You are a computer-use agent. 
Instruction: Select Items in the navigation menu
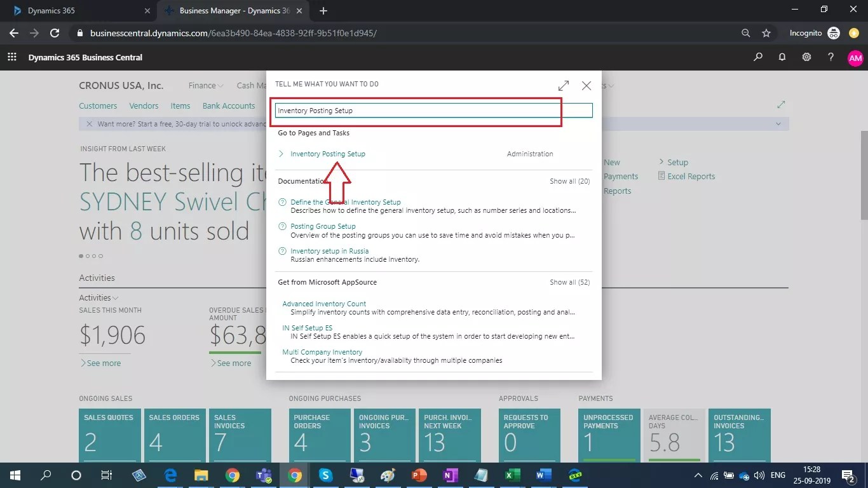tap(180, 105)
